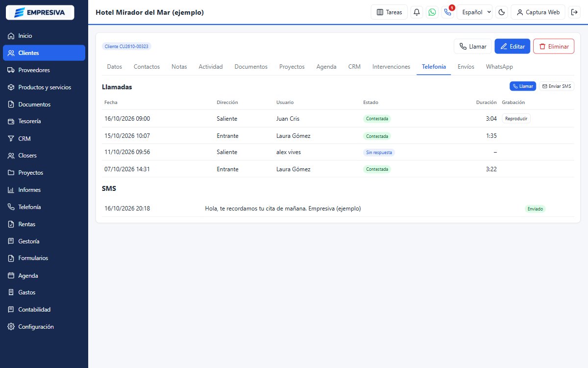This screenshot has height=368, width=588.
Task: Play the recording with Reproducir
Action: point(516,119)
